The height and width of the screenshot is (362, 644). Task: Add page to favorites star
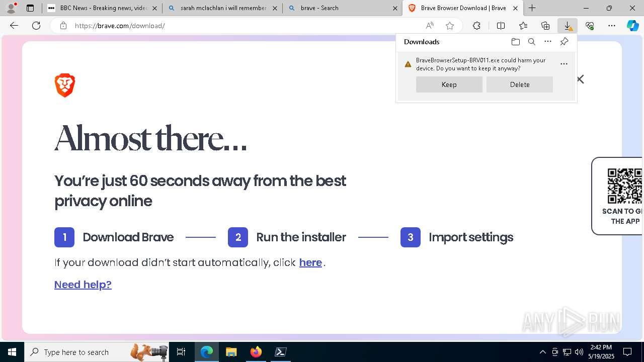click(450, 26)
